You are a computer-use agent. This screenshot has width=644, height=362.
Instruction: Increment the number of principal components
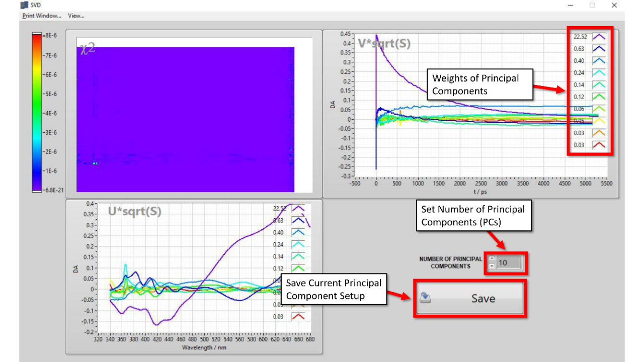[x=492, y=259]
